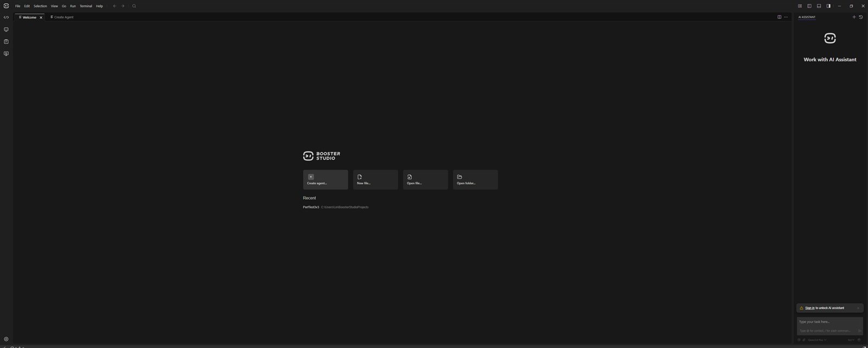Open the clipboard task panel in the sidebar

click(6, 41)
